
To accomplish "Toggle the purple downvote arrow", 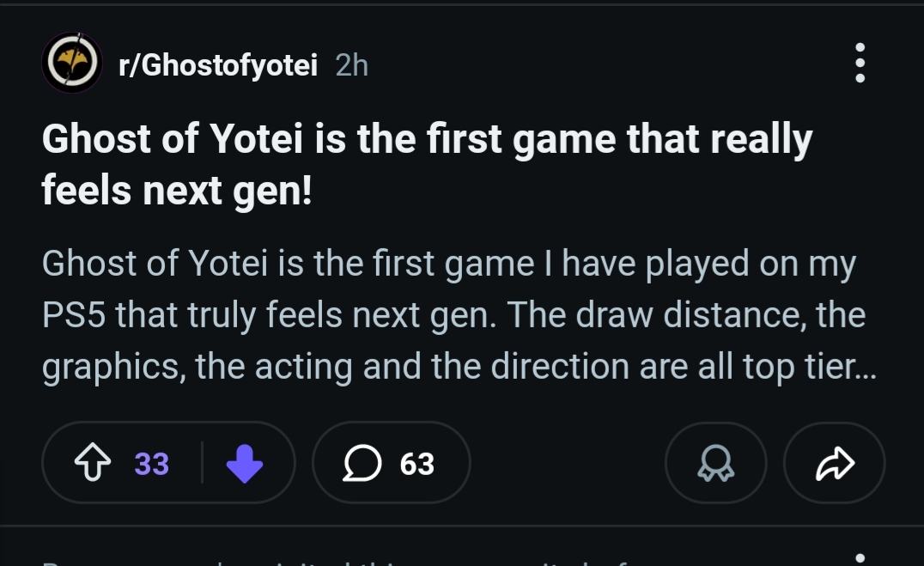I will tap(244, 464).
